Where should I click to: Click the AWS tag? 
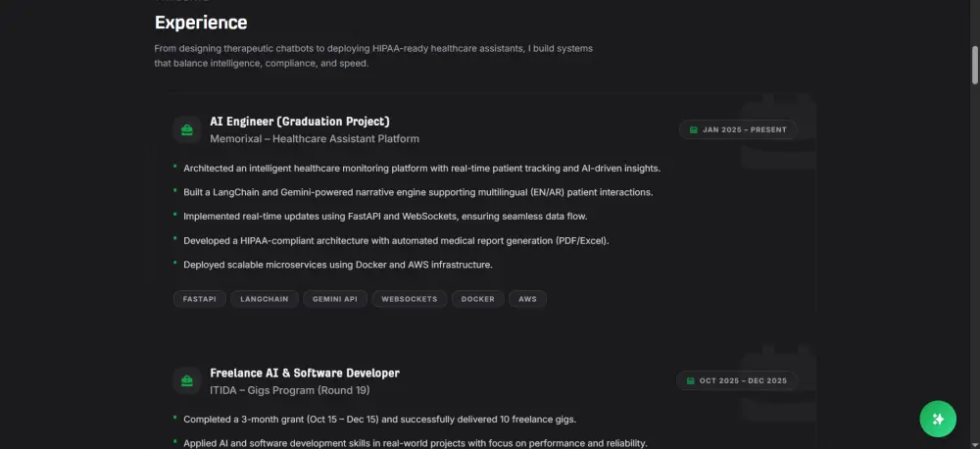(x=527, y=298)
